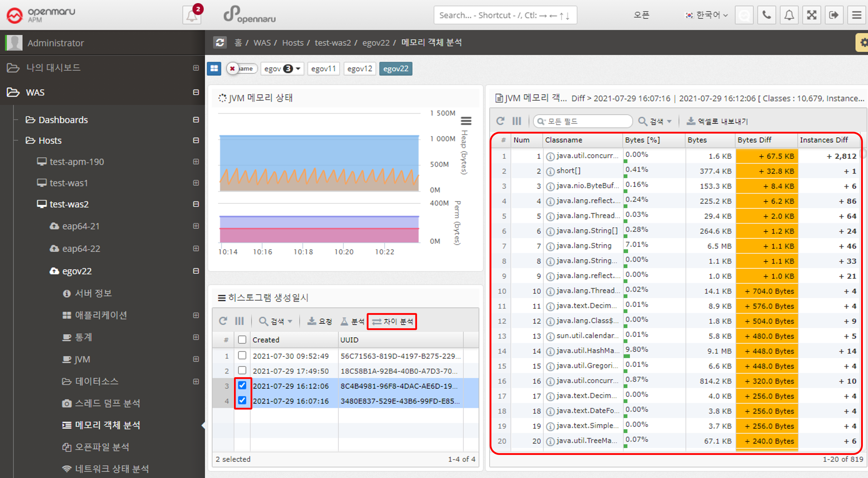Click info icon for java.lang.String row
This screenshot has height=478, width=868.
[x=550, y=246]
